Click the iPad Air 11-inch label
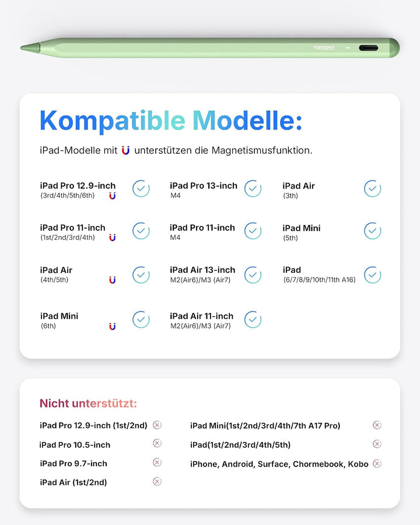420x525 pixels. [x=202, y=316]
